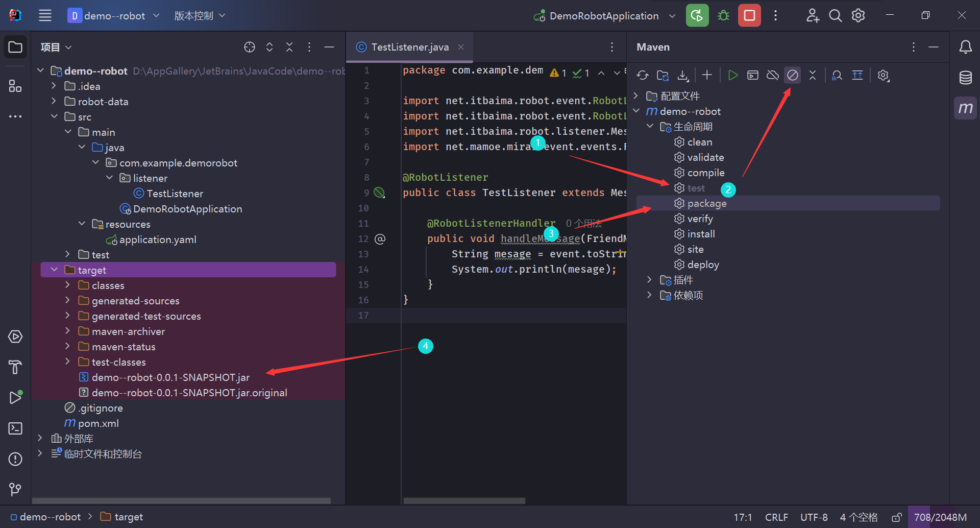Click the Debug bug icon in toolbar
Viewport: 980px width, 528px height.
(723, 16)
